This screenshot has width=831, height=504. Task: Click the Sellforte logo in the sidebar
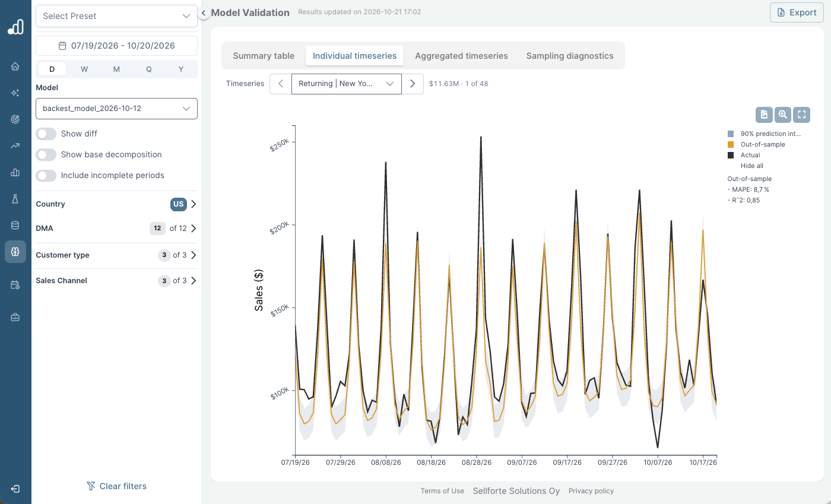[15, 27]
